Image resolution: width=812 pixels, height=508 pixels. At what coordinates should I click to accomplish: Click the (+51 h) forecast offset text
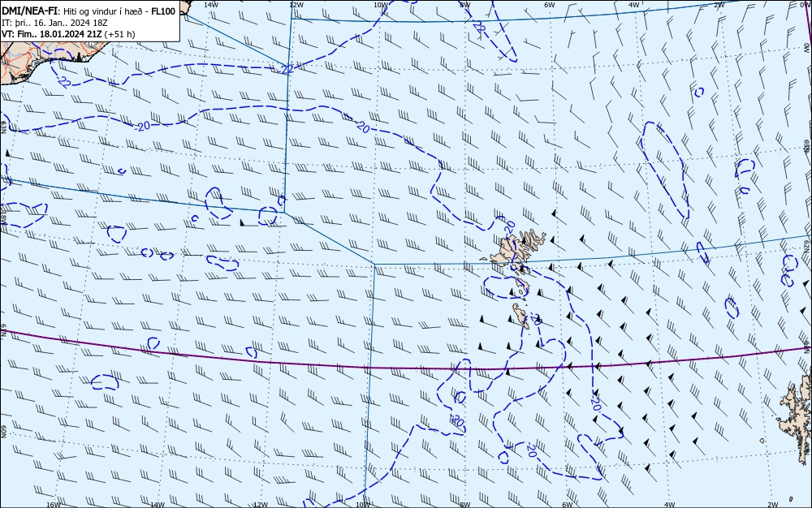pyautogui.click(x=119, y=34)
